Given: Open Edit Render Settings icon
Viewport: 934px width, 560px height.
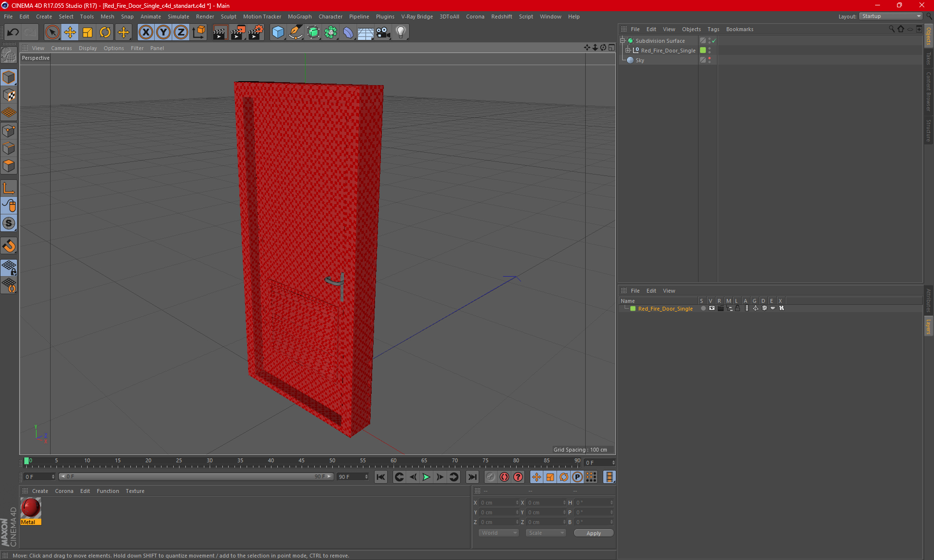Looking at the screenshot, I should click(256, 33).
